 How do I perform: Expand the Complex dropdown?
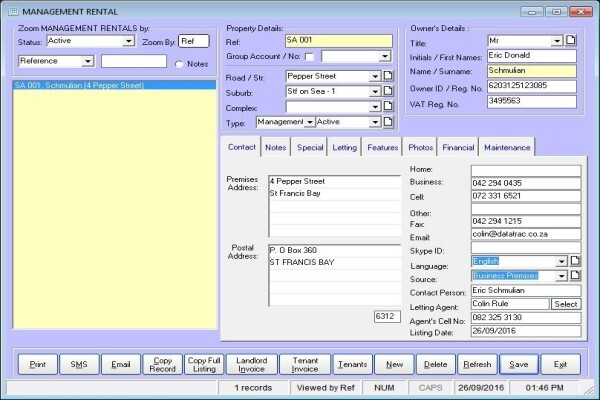[x=375, y=106]
